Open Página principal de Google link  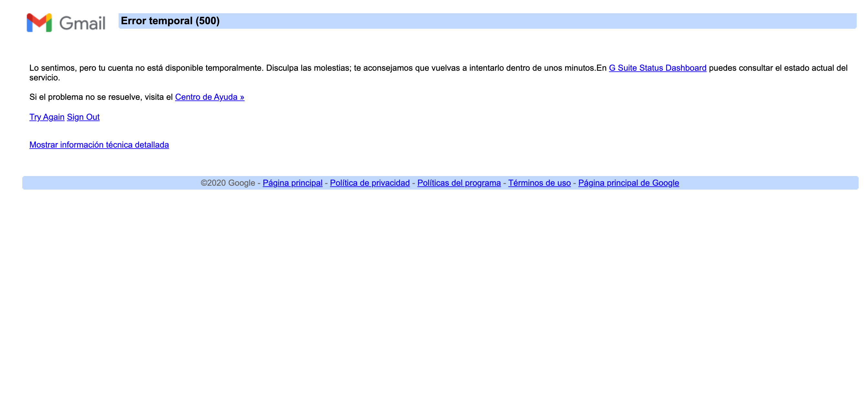point(629,183)
